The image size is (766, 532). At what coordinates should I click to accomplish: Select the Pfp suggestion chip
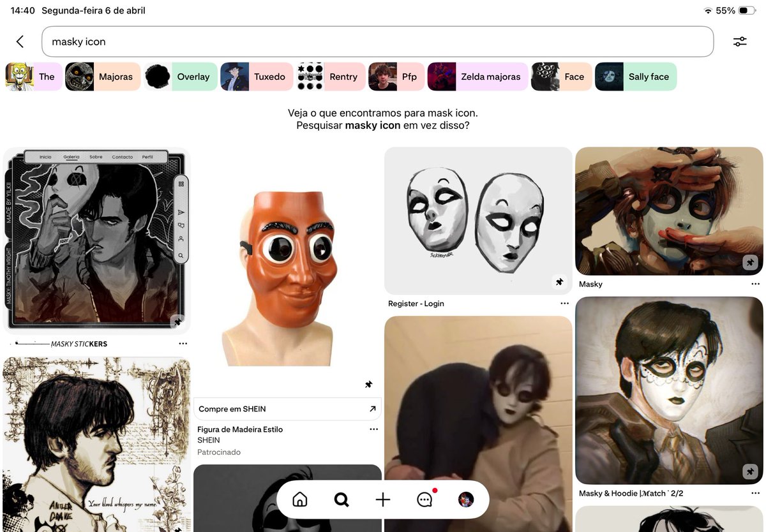[x=396, y=77]
